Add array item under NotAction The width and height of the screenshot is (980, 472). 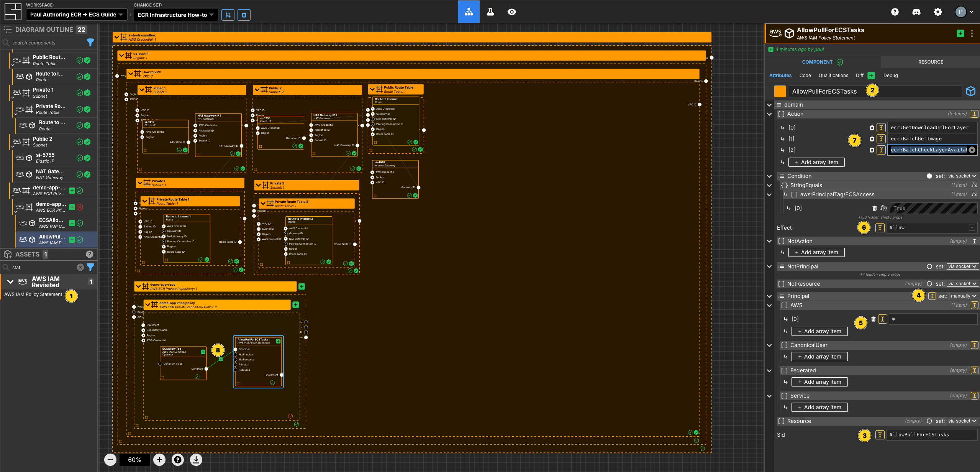point(816,252)
